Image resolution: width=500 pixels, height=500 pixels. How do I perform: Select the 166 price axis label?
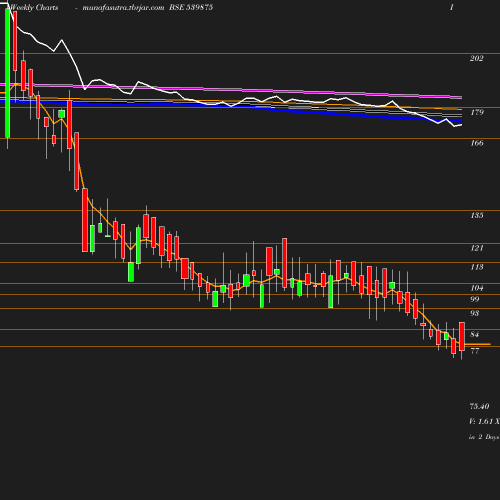click(x=477, y=143)
